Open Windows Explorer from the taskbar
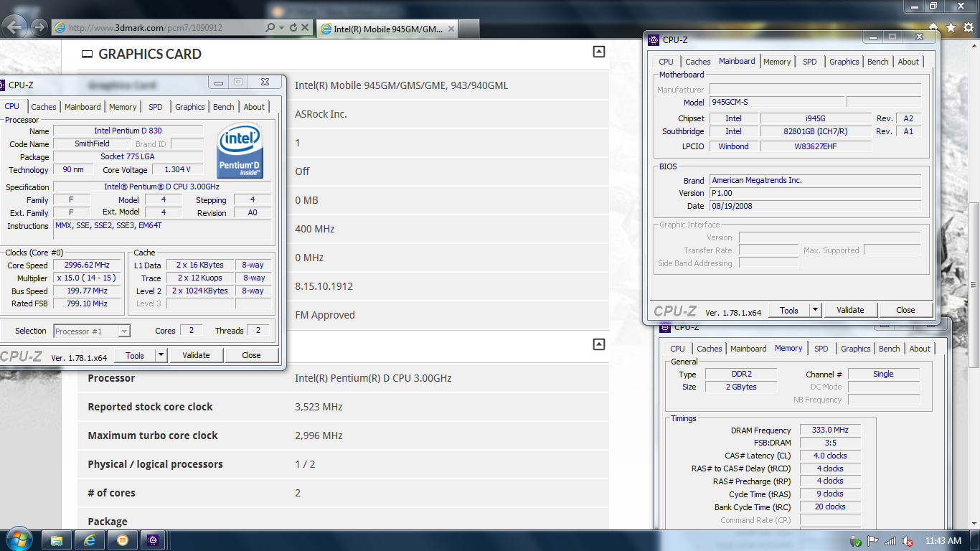The image size is (980, 551). (57, 540)
